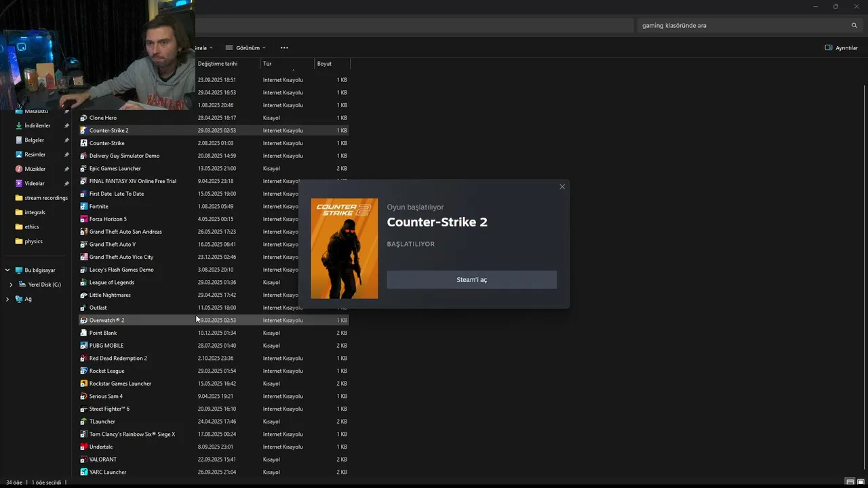868x488 pixels.
Task: Select the Serious Sam 4 file row
Action: pyautogui.click(x=214, y=396)
